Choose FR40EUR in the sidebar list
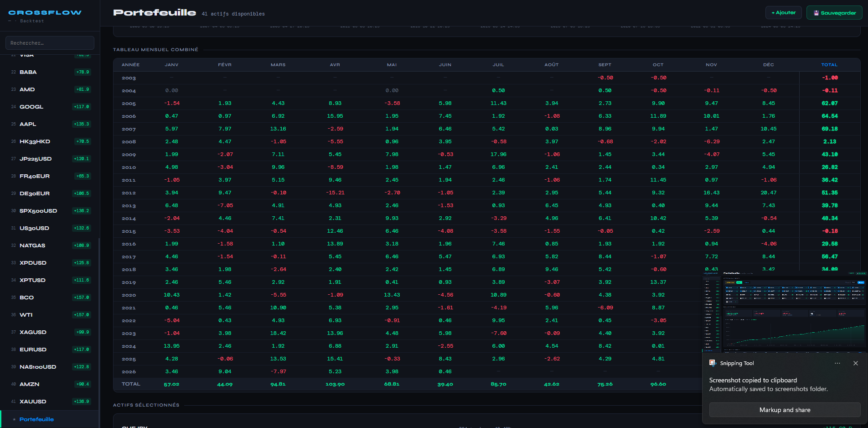The image size is (868, 428). (x=50, y=176)
